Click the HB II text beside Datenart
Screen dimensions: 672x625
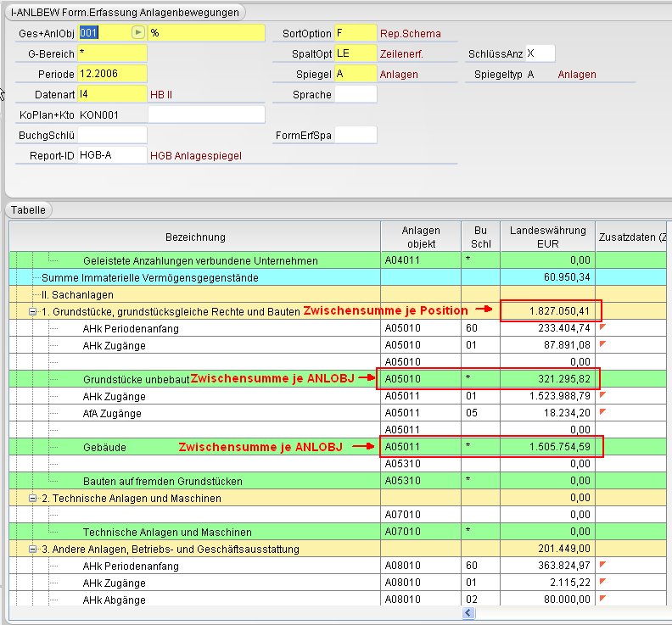tap(161, 95)
